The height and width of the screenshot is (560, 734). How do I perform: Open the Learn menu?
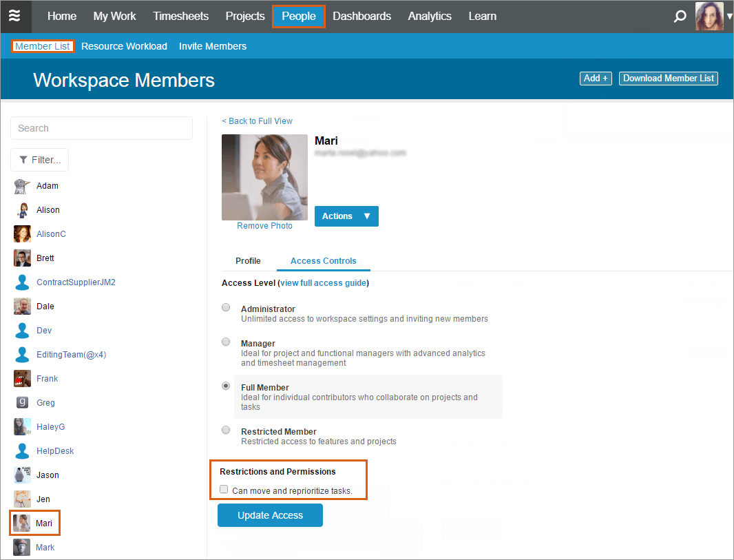[483, 17]
